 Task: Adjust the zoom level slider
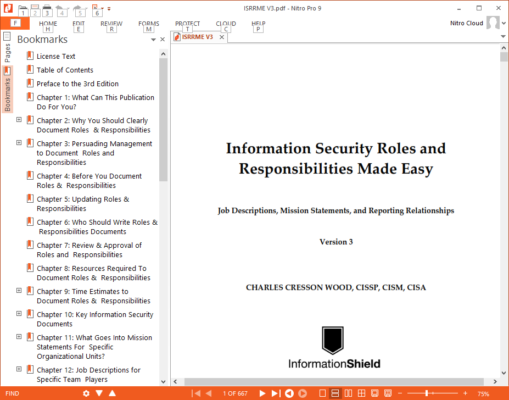426,393
